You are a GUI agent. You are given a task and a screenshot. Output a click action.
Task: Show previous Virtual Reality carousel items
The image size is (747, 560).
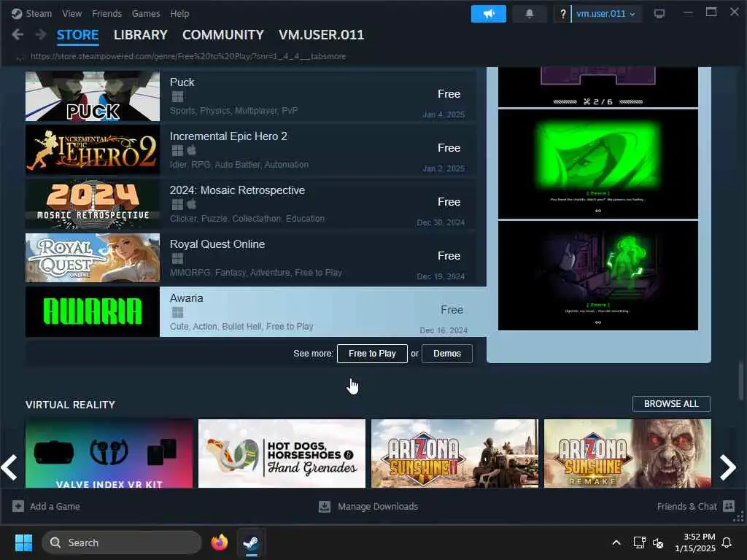pos(9,467)
